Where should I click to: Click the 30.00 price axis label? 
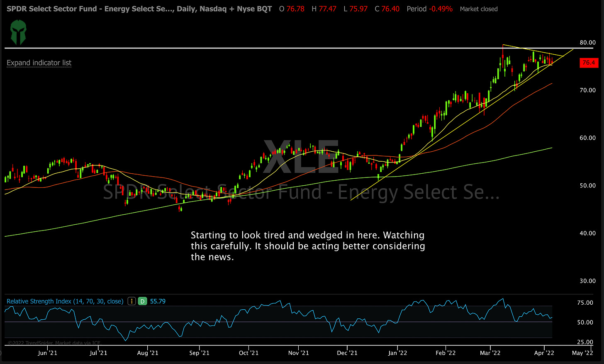(587, 281)
